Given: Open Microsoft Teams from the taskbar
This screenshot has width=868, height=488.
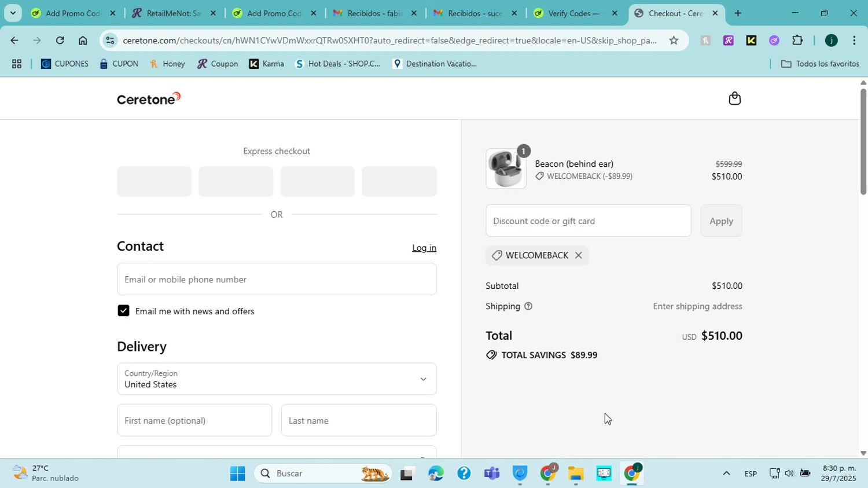Looking at the screenshot, I should click(491, 474).
